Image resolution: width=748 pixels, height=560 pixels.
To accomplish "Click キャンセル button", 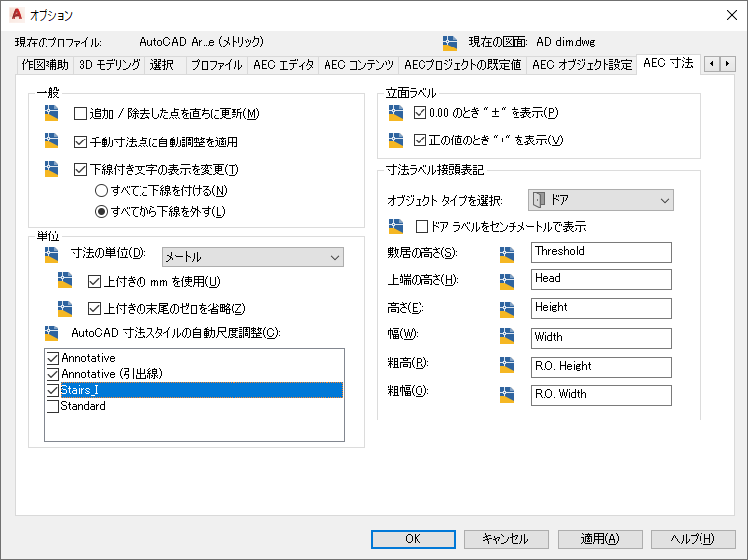I will tap(506, 539).
